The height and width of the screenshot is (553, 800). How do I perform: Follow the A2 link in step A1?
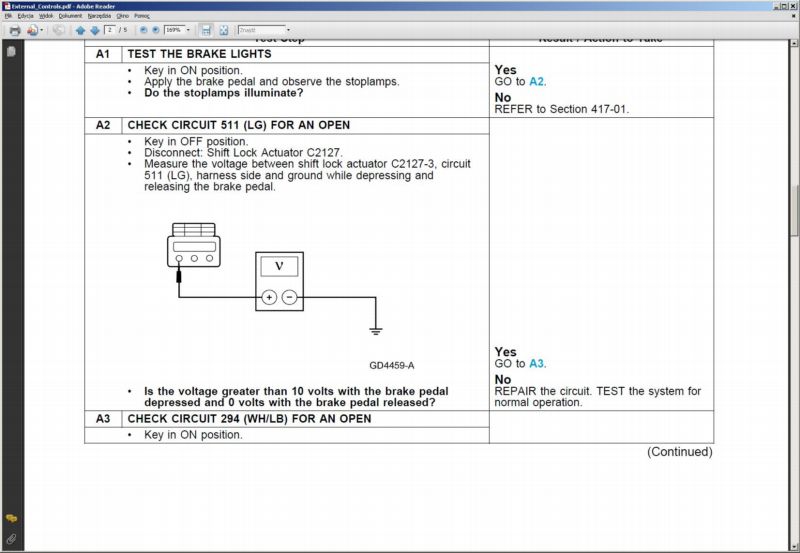click(536, 81)
